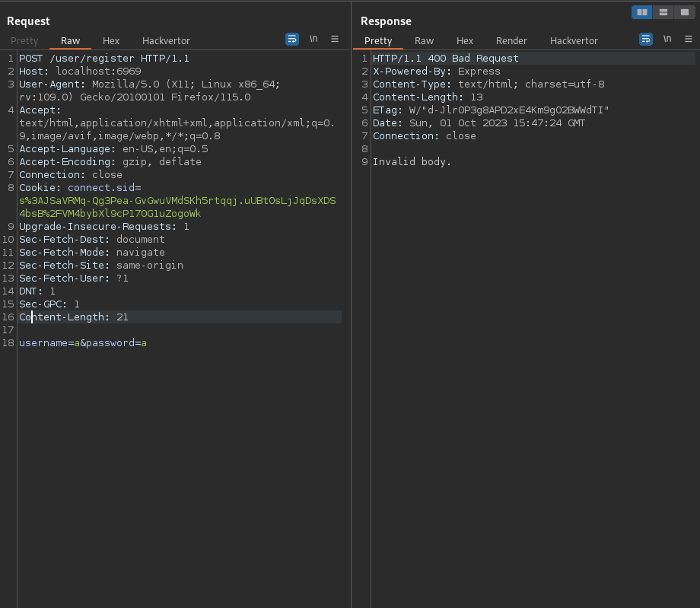Open the Request Hackvertor tab
Viewport: 700px width, 608px height.
[166, 40]
